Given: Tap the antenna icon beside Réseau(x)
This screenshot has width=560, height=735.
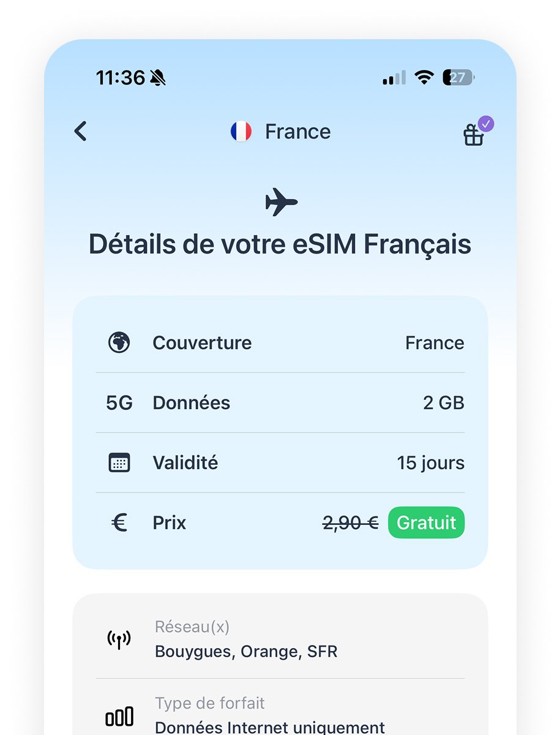Looking at the screenshot, I should (x=119, y=639).
